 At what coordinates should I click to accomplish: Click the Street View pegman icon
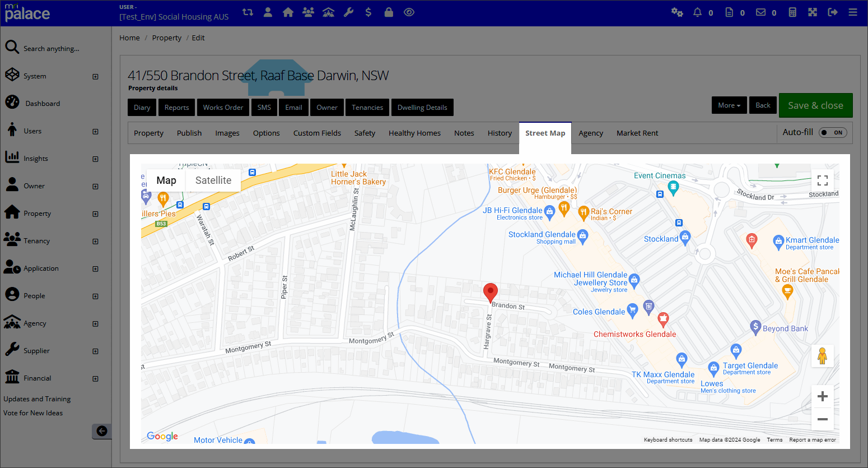[x=823, y=356]
